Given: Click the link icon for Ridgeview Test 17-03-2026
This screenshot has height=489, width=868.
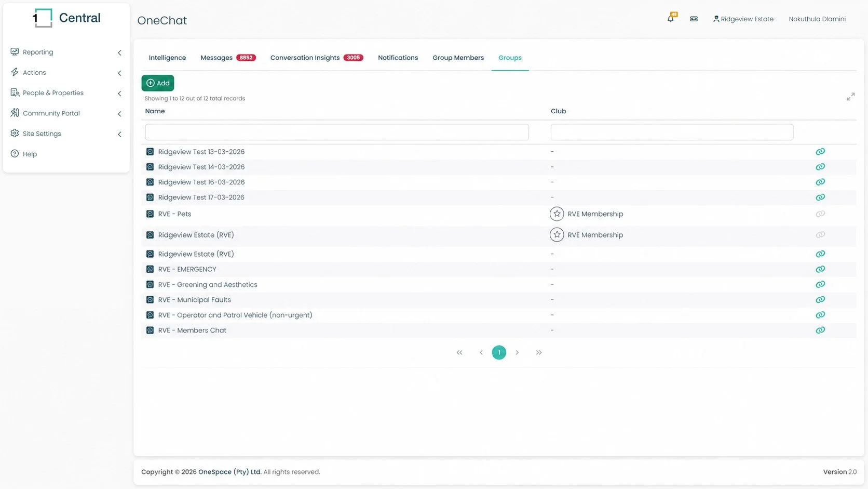Looking at the screenshot, I should click(820, 197).
